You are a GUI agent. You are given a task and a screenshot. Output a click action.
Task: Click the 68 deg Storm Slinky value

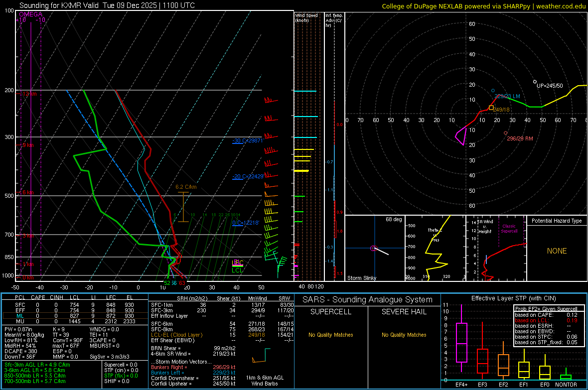point(394,219)
